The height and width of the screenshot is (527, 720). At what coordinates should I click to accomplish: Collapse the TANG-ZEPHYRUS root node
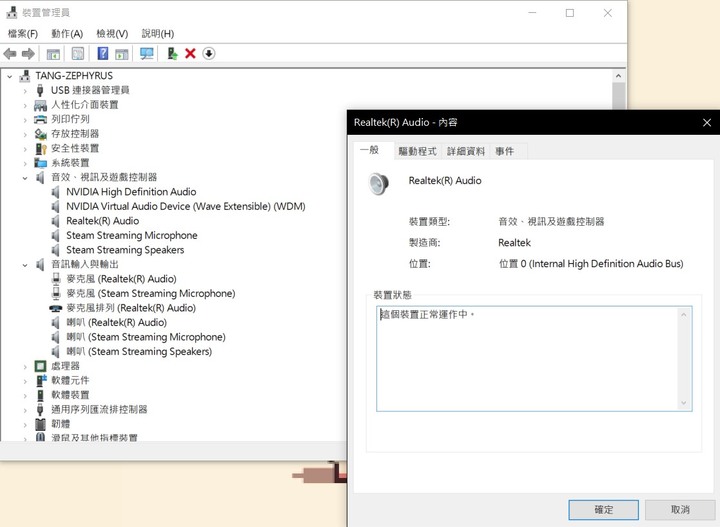(10, 76)
